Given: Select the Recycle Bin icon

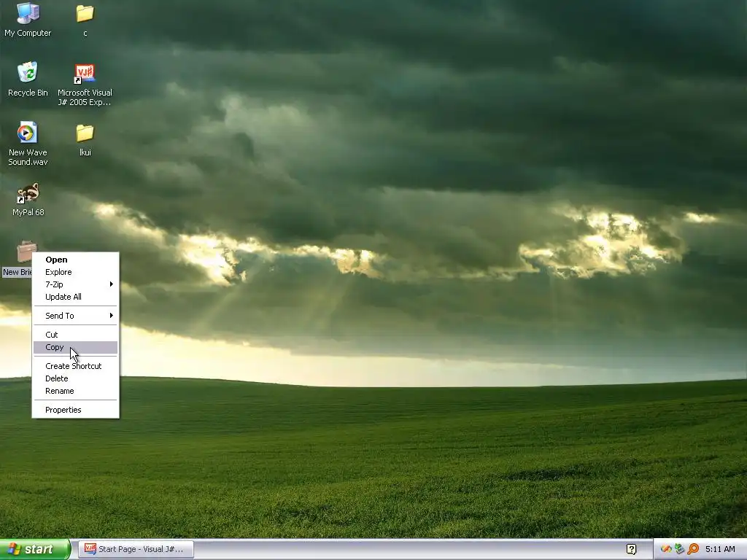Looking at the screenshot, I should pos(28,79).
